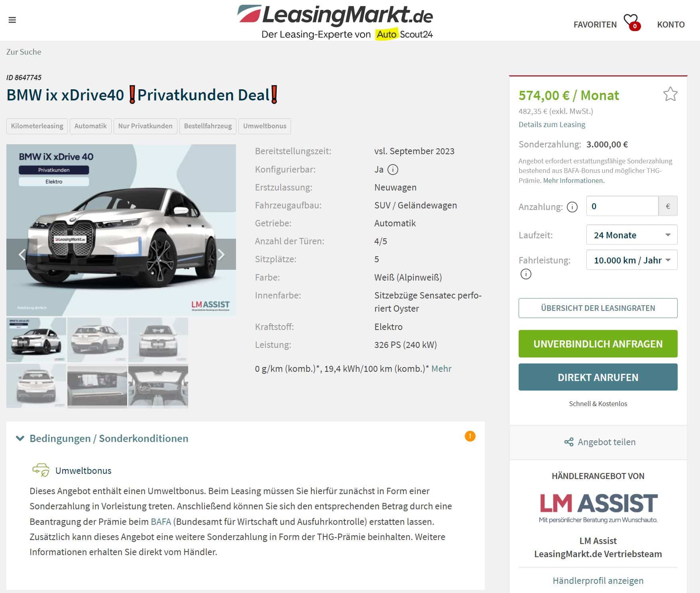
Task: Open the KONTO menu
Action: [x=671, y=25]
